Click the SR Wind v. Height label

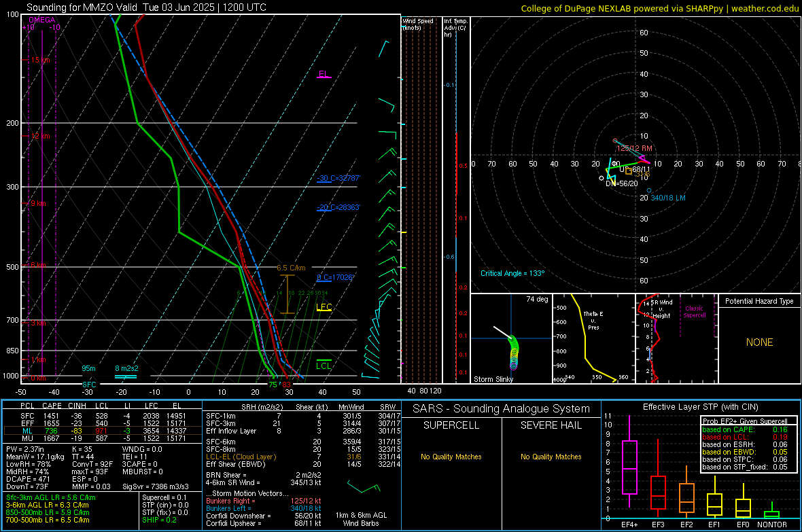pos(661,309)
